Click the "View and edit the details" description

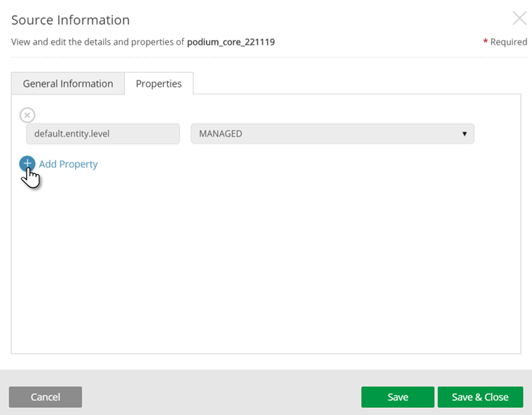98,42
